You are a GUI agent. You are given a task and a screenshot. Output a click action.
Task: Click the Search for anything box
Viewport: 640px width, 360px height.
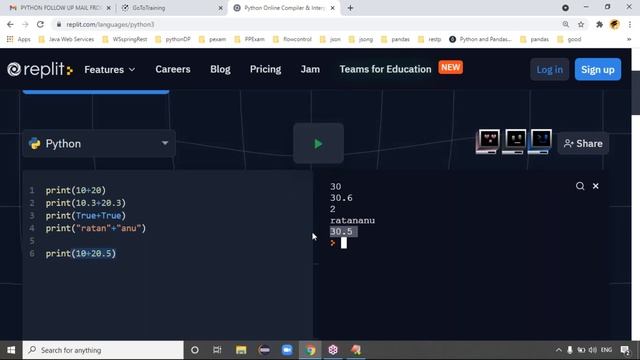pos(103,350)
